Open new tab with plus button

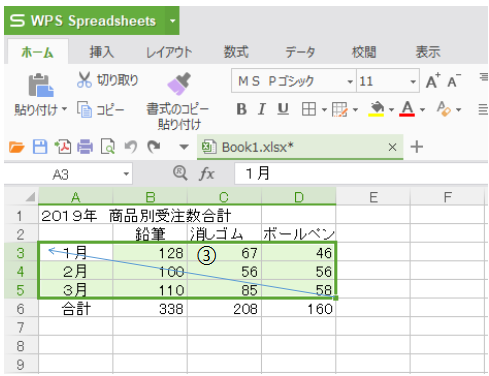point(417,147)
